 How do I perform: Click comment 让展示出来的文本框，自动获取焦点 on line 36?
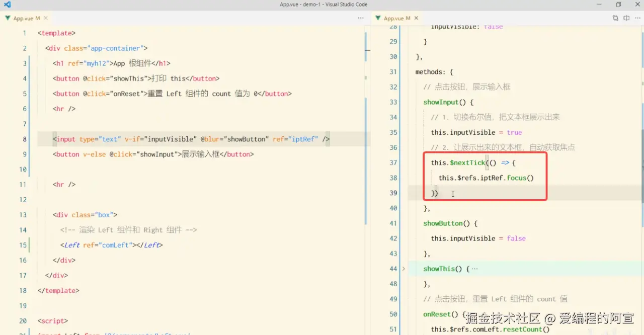point(503,147)
